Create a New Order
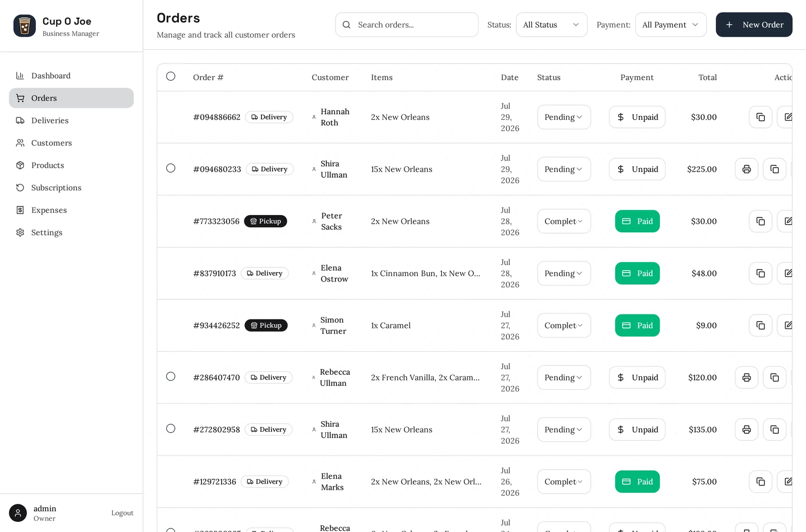This screenshot has height=532, width=806. coord(754,25)
